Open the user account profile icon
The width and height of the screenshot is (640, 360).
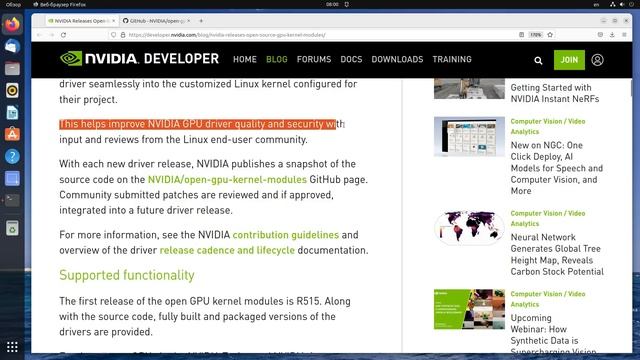click(x=597, y=60)
